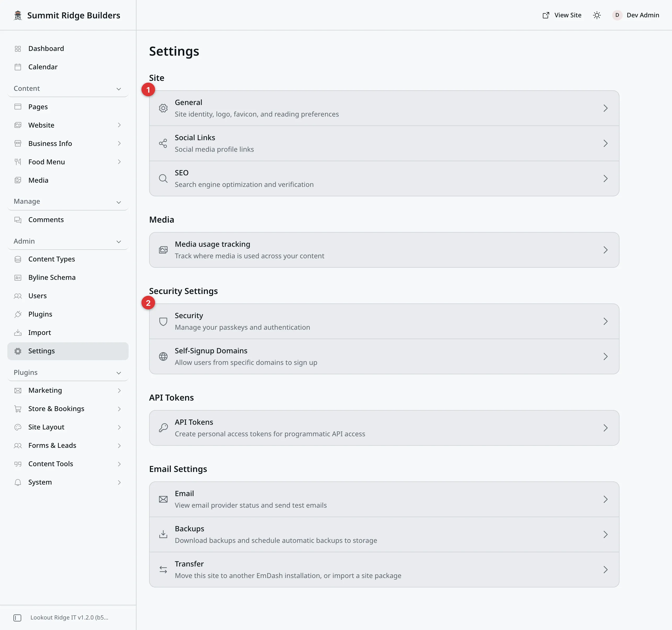
Task: Click the Summit Ridge Builders logo icon
Action: [18, 15]
